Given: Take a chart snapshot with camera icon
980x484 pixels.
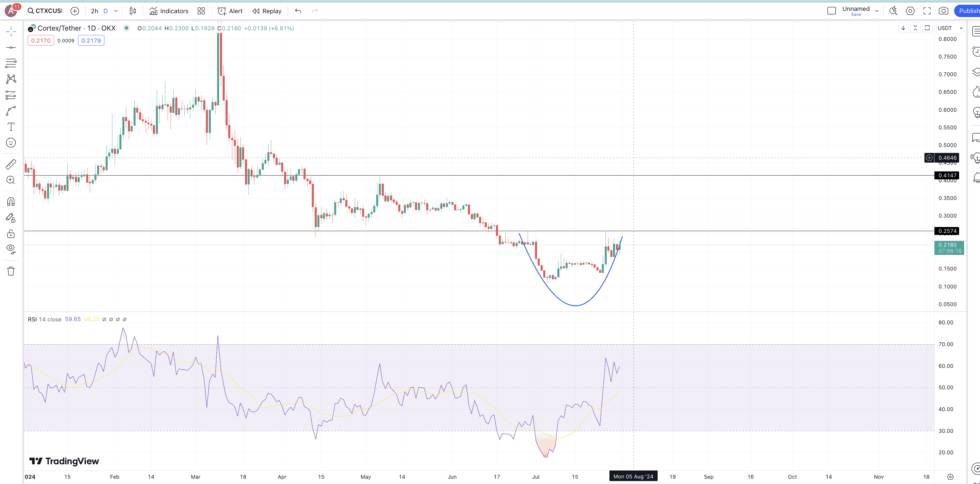Looking at the screenshot, I should point(943,11).
